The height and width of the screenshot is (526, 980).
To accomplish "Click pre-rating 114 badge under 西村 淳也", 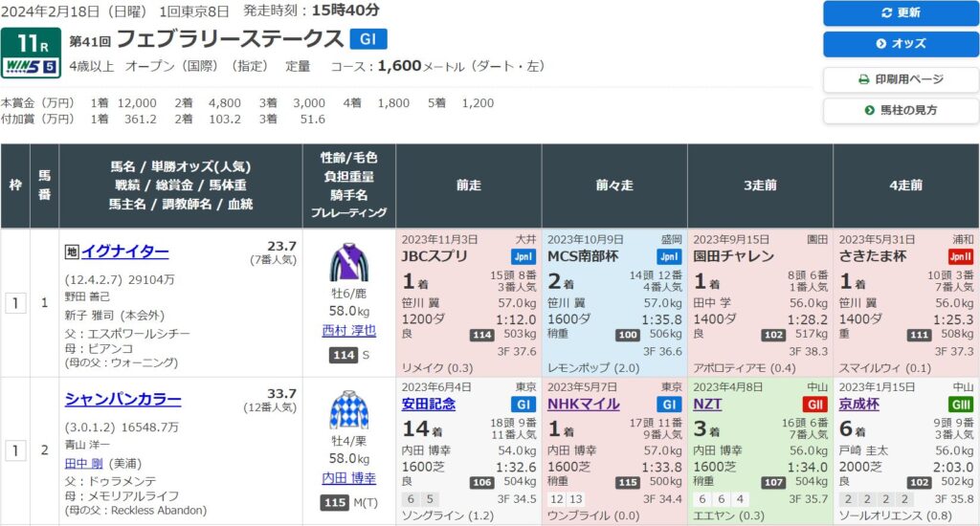I will (344, 355).
